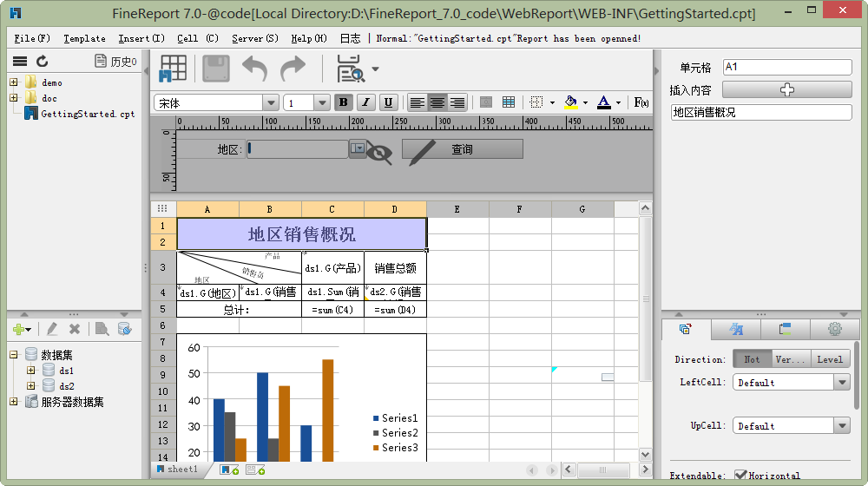This screenshot has height=486, width=868.
Task: Click the dataset connection database icon
Action: (x=124, y=329)
